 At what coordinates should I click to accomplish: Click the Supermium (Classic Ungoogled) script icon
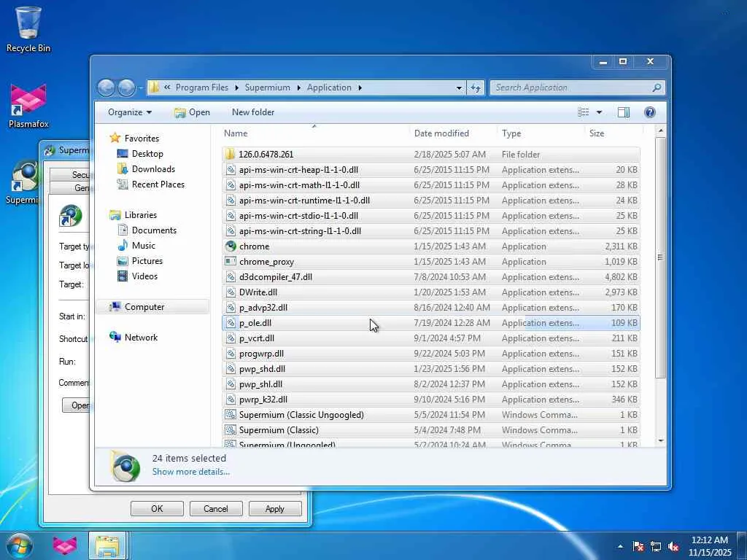[x=231, y=415]
